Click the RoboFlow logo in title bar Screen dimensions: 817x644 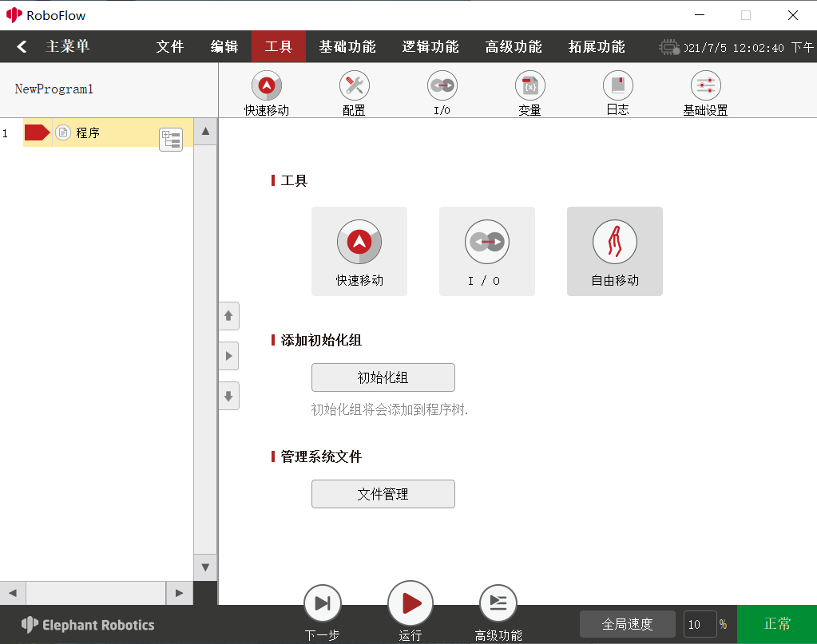coord(14,15)
